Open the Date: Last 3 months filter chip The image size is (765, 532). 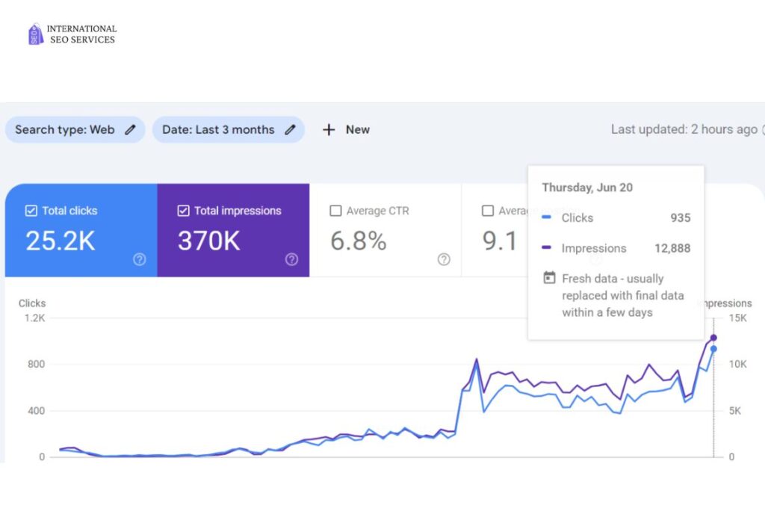click(x=218, y=130)
